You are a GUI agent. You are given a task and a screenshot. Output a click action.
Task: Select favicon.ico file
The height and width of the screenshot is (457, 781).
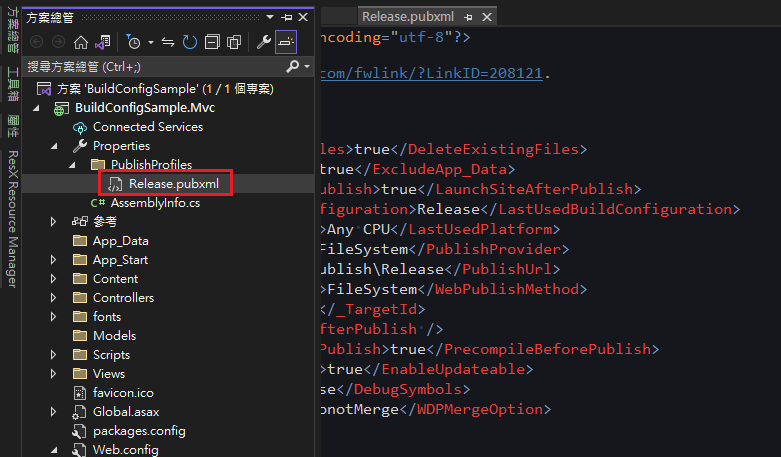[123, 393]
